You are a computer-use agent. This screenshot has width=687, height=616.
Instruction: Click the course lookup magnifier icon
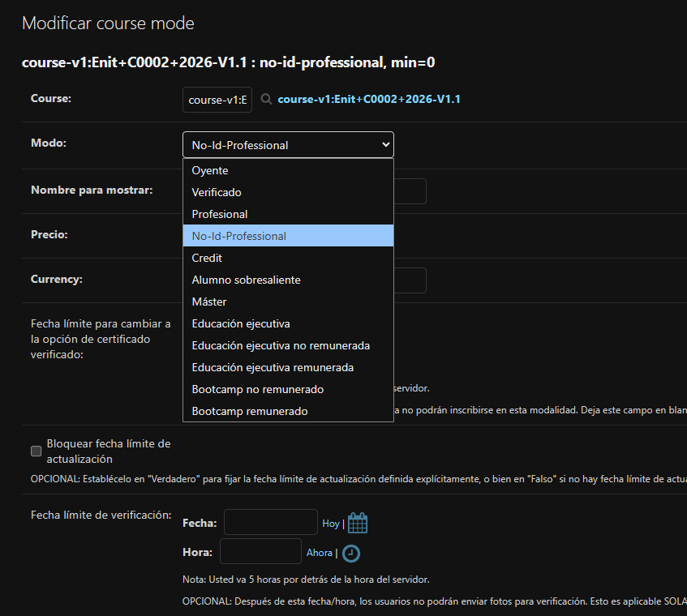[x=266, y=100]
